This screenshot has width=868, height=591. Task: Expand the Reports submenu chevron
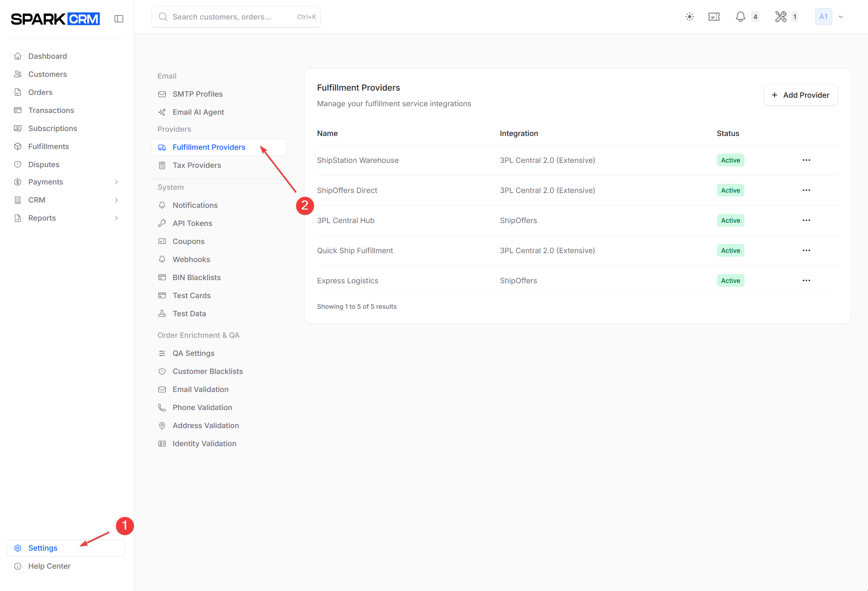(116, 218)
